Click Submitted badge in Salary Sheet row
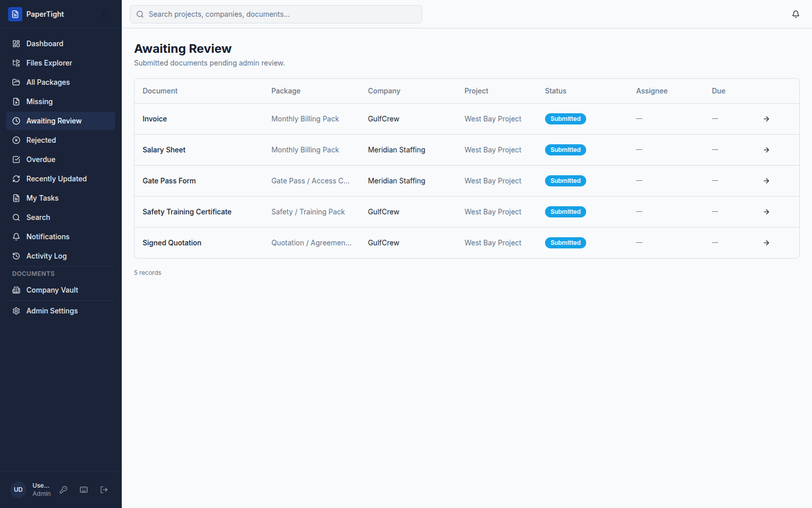812x508 pixels. [565, 150]
